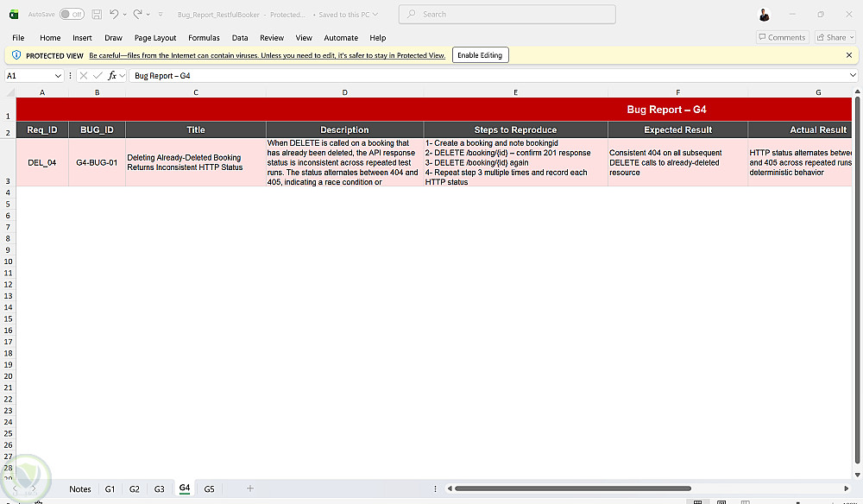Click the vertical scroll up arrow
Image resolution: width=863 pixels, height=504 pixels.
coord(857,91)
